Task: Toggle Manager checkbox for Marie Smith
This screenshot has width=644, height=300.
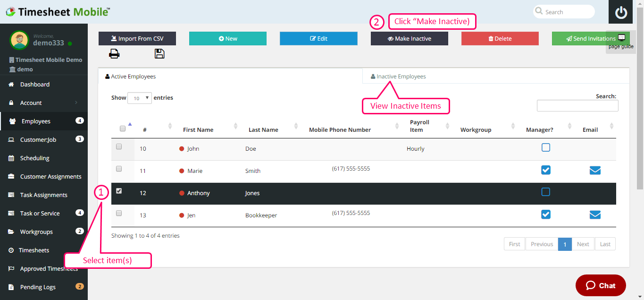Action: click(546, 170)
